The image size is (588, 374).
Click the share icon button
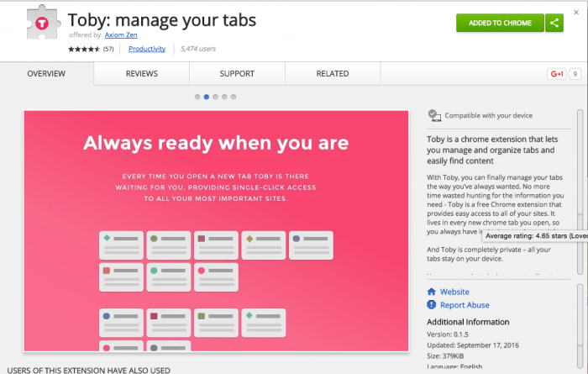[554, 23]
